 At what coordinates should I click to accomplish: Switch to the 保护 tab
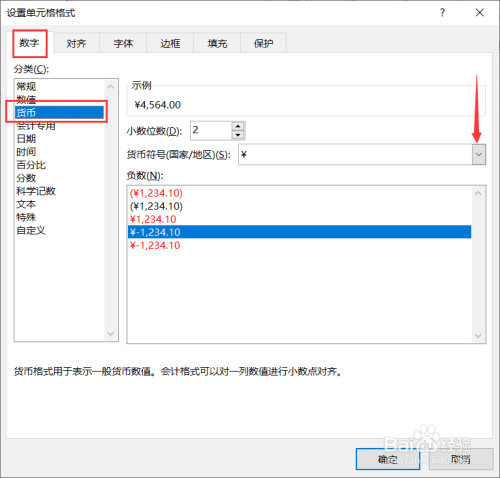coord(263,43)
